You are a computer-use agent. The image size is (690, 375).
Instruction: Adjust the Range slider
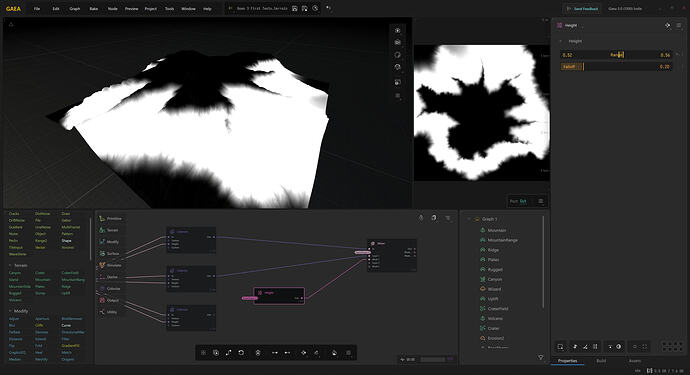point(616,55)
